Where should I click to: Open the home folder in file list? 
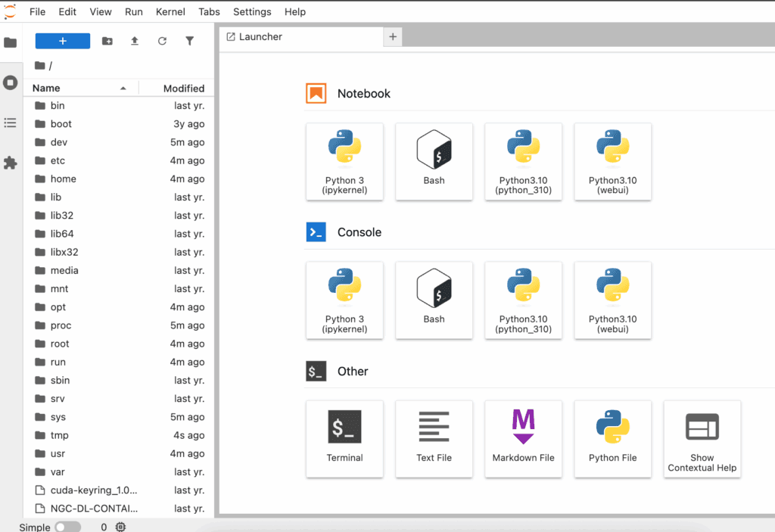pyautogui.click(x=64, y=179)
